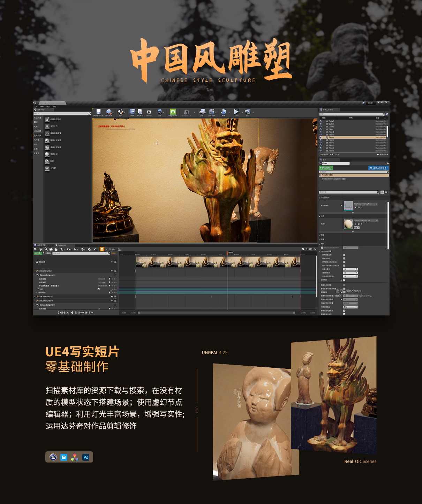This screenshot has height=504, width=422.
Task: Open the Cinematics (过场动画) toolbar icon
Action: pos(212,112)
